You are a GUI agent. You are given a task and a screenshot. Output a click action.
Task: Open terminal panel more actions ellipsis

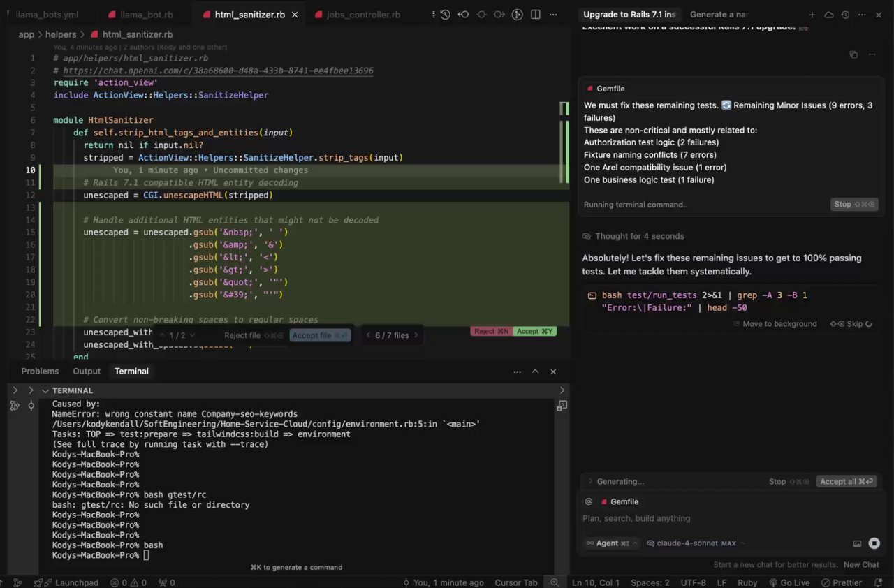516,372
